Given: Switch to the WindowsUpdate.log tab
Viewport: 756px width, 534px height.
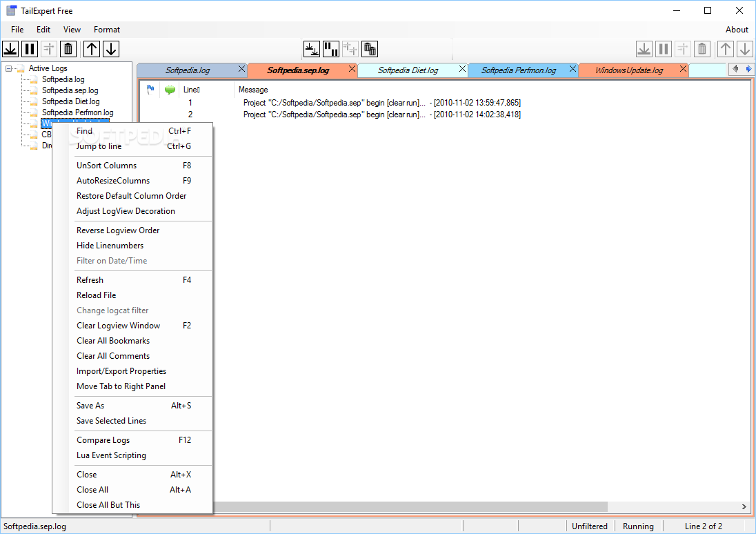Looking at the screenshot, I should (x=628, y=70).
